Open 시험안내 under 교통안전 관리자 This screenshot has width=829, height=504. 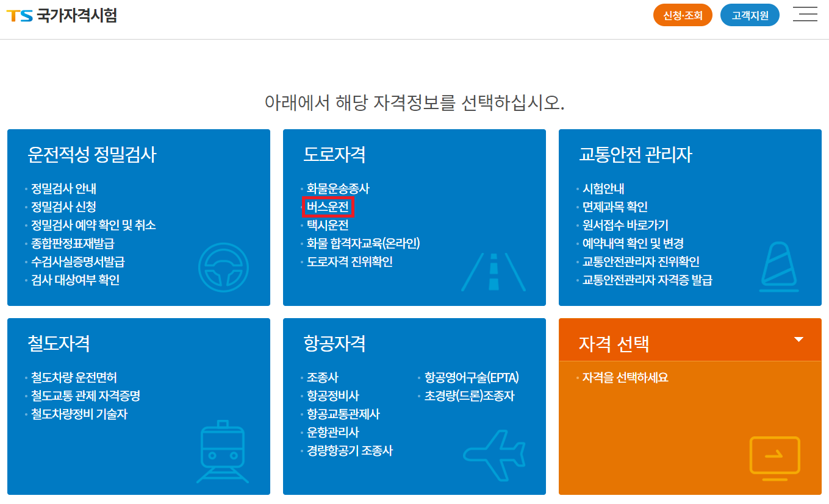603,189
